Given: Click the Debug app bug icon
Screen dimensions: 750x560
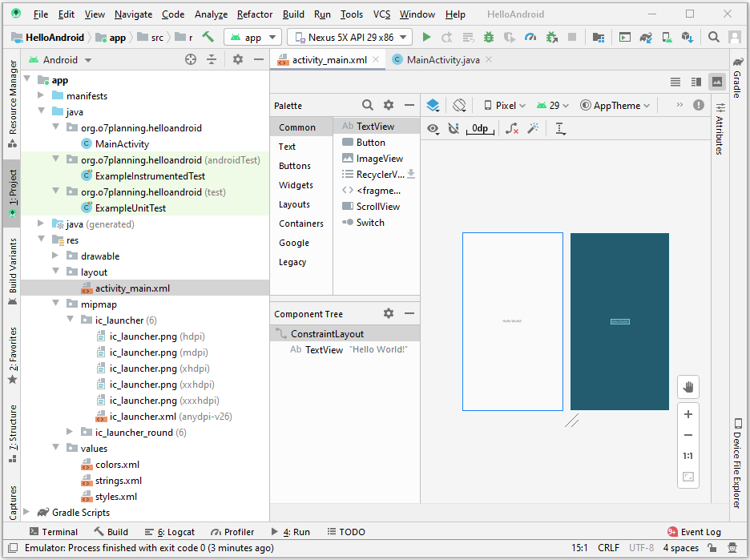Looking at the screenshot, I should 488,38.
